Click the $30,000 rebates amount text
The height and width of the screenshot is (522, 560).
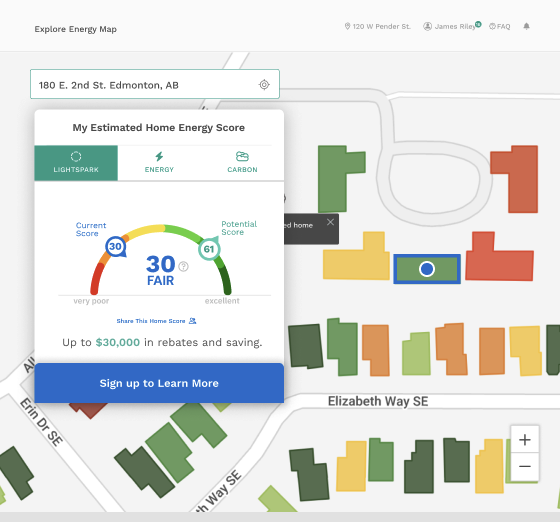coord(118,342)
